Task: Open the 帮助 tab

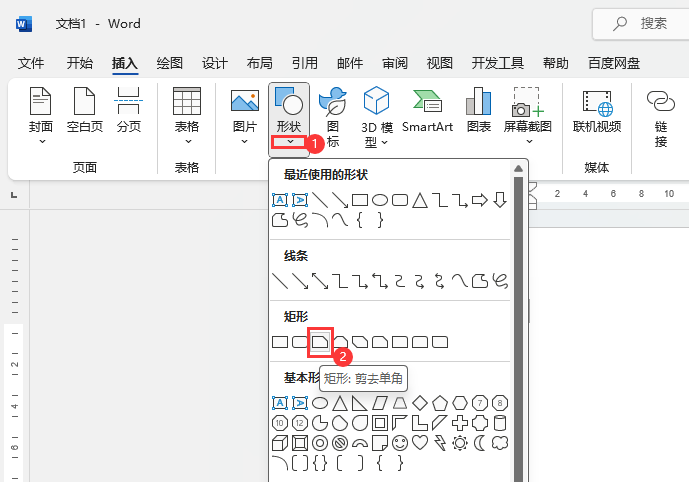Action: (x=555, y=63)
